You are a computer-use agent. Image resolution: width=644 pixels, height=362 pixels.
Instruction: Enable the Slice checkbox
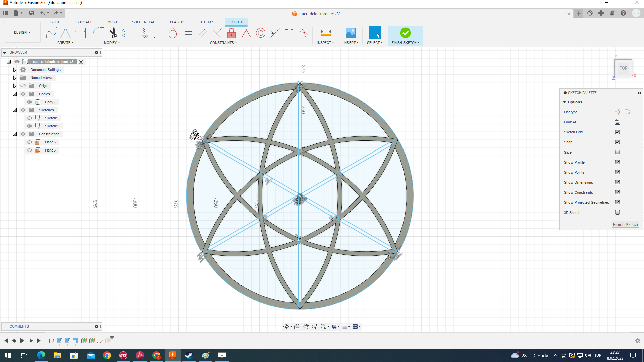click(618, 152)
